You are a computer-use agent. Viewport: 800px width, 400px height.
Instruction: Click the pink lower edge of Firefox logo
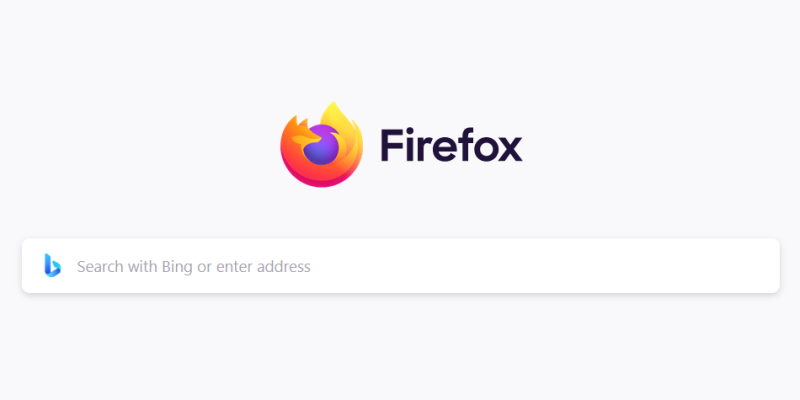pyautogui.click(x=321, y=180)
